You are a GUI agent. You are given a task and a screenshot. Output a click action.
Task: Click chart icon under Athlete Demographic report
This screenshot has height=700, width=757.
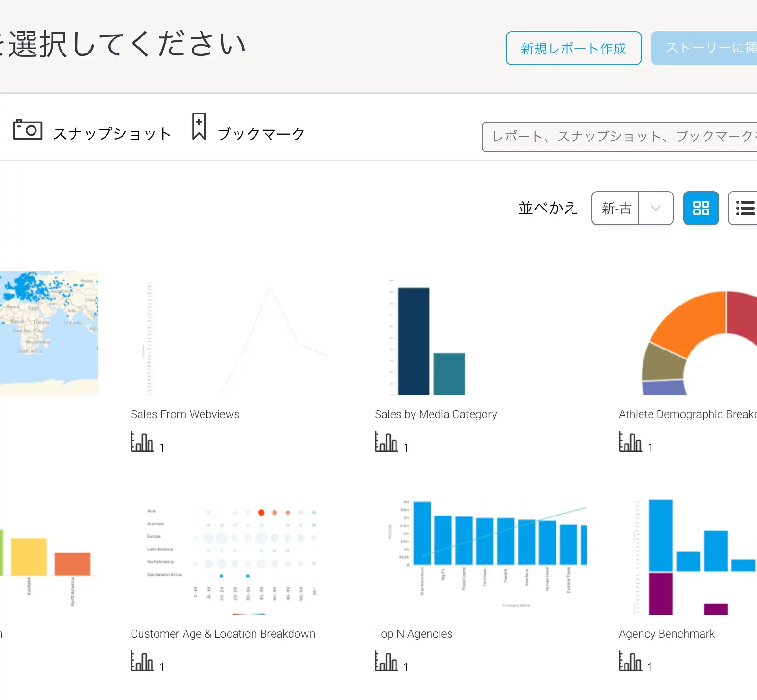(630, 442)
